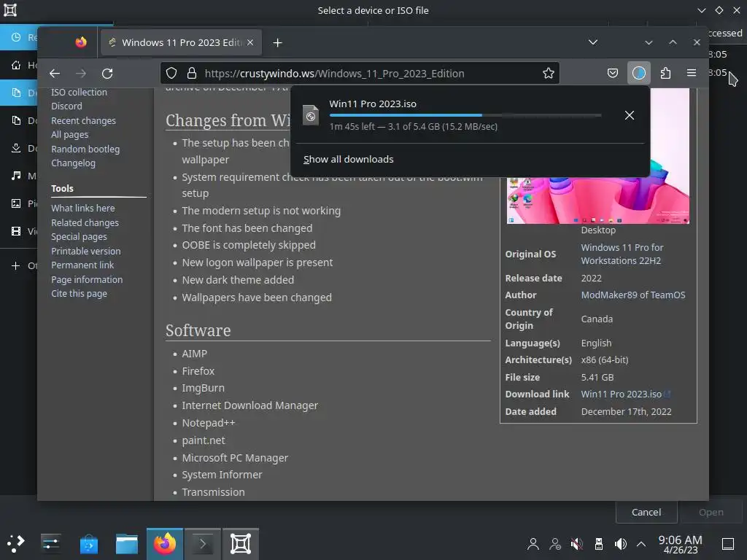Click the Software section heading

(x=198, y=330)
